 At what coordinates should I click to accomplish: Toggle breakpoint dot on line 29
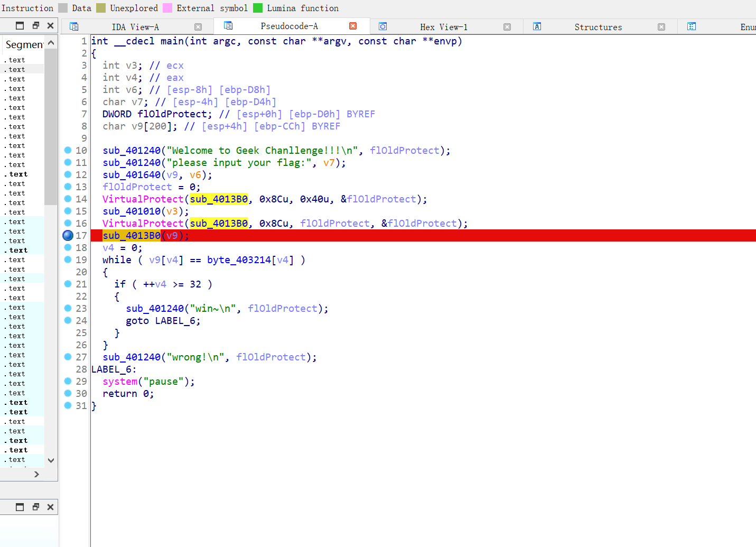coord(68,381)
